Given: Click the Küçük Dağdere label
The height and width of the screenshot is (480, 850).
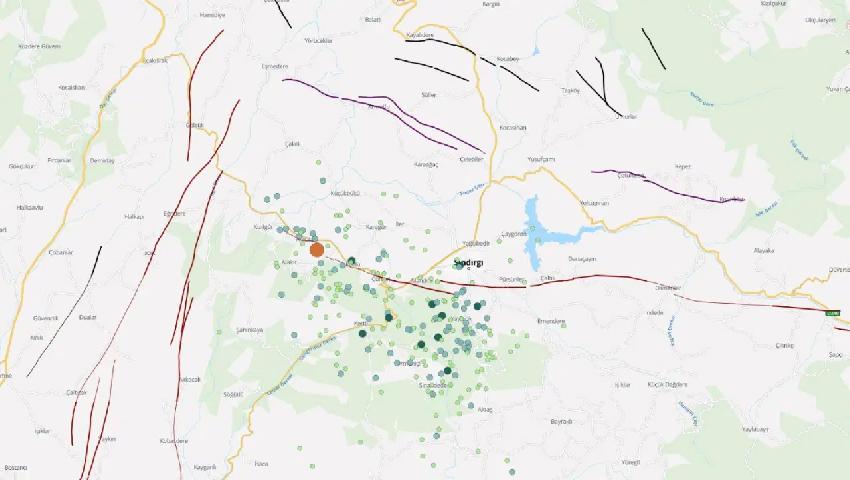Looking at the screenshot, I should (x=667, y=385).
